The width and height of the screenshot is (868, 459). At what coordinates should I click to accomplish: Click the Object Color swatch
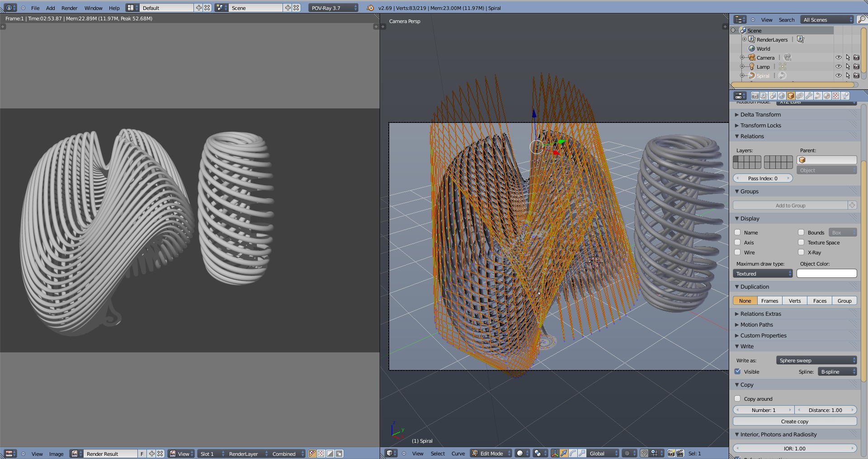point(826,273)
